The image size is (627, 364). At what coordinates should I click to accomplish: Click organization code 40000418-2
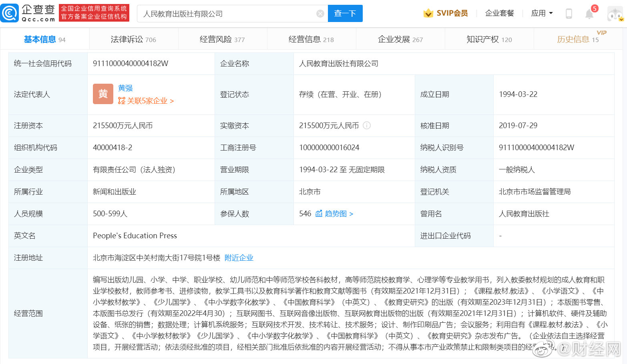(113, 147)
